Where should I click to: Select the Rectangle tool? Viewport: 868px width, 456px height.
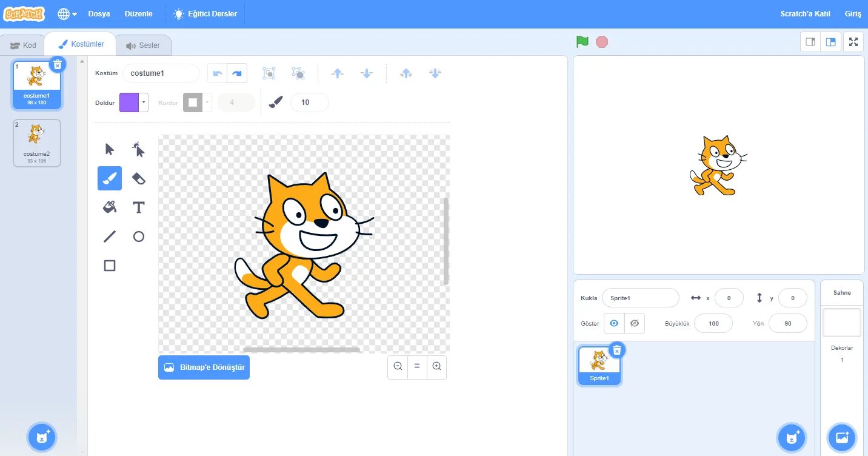(x=110, y=266)
